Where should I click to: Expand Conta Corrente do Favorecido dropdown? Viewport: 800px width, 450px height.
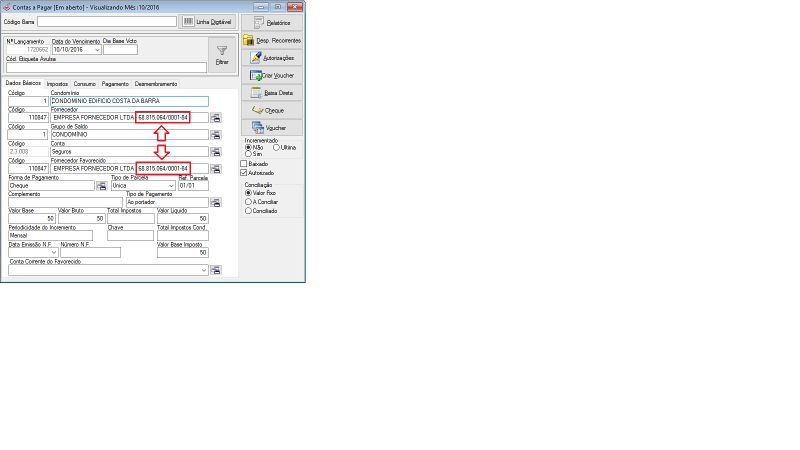(x=205, y=270)
